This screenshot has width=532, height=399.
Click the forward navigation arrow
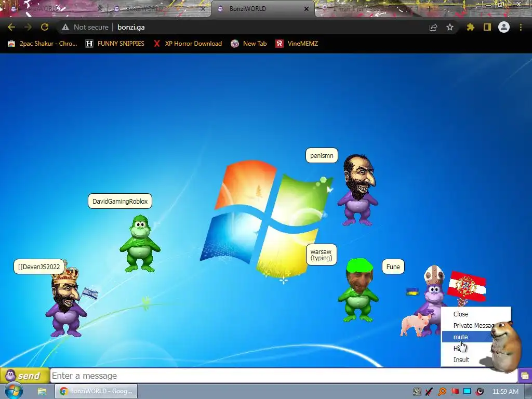(28, 27)
